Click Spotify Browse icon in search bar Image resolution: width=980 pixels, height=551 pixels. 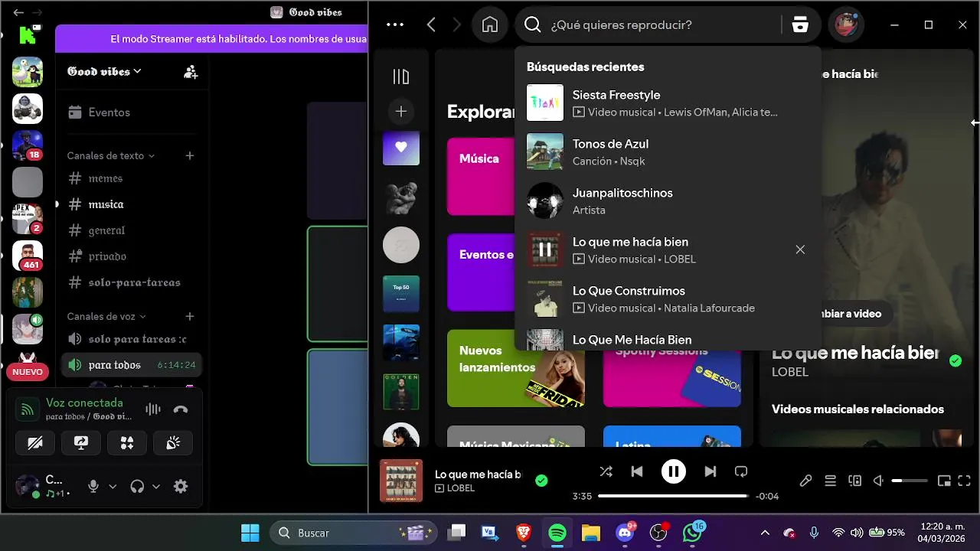coord(800,24)
